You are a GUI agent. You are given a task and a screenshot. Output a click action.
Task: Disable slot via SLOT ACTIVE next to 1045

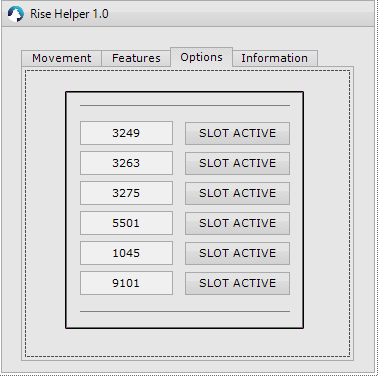tap(237, 253)
